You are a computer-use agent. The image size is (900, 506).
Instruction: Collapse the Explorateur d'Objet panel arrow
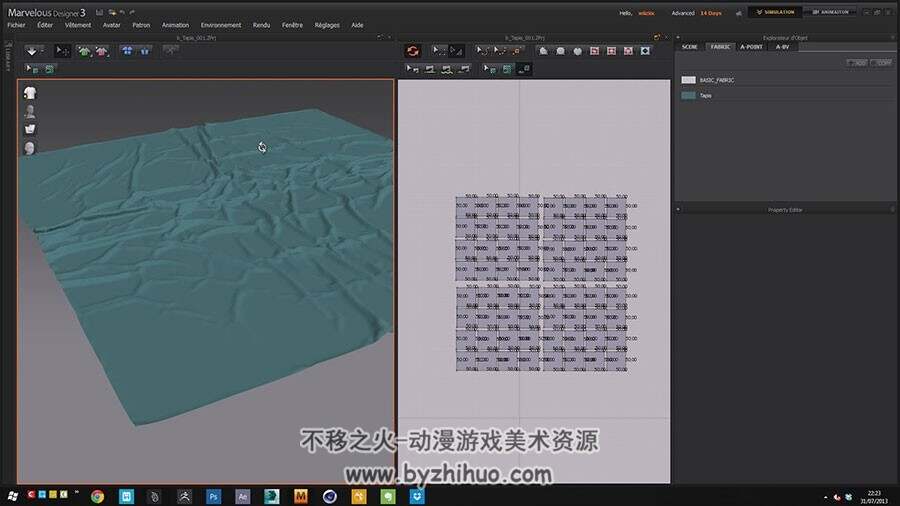tap(678, 38)
